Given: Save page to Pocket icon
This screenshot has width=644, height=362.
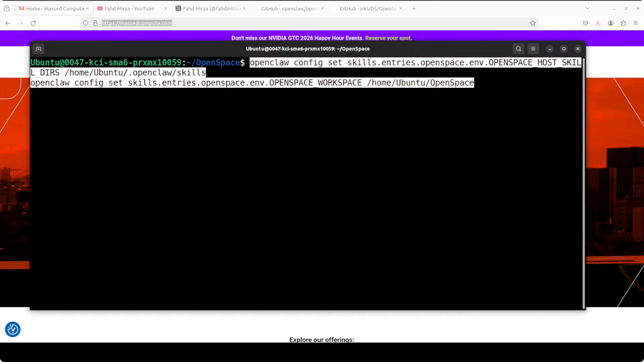Looking at the screenshot, I should click(585, 23).
